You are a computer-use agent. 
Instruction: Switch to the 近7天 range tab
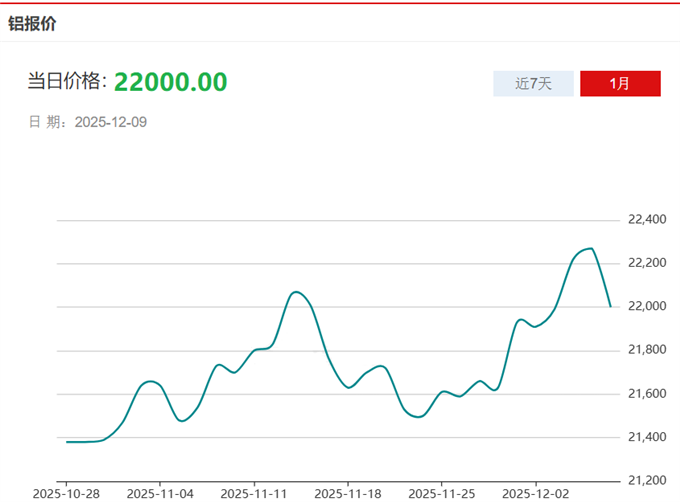[x=533, y=84]
